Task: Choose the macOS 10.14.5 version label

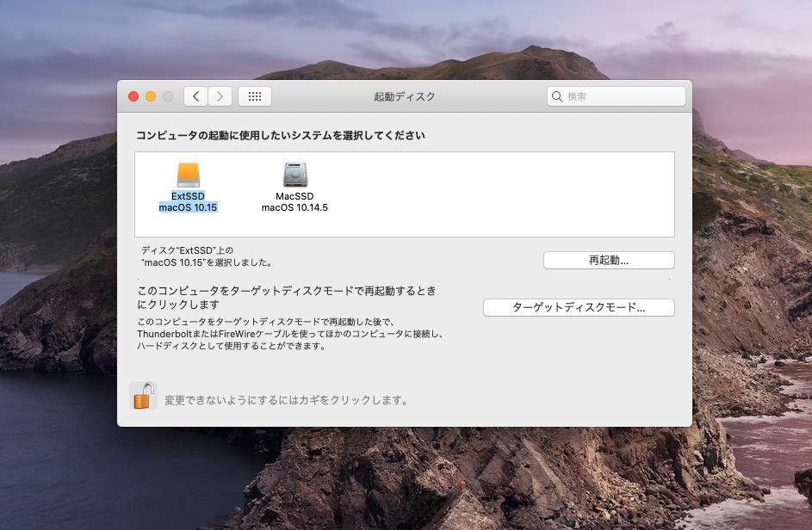Action: [294, 207]
